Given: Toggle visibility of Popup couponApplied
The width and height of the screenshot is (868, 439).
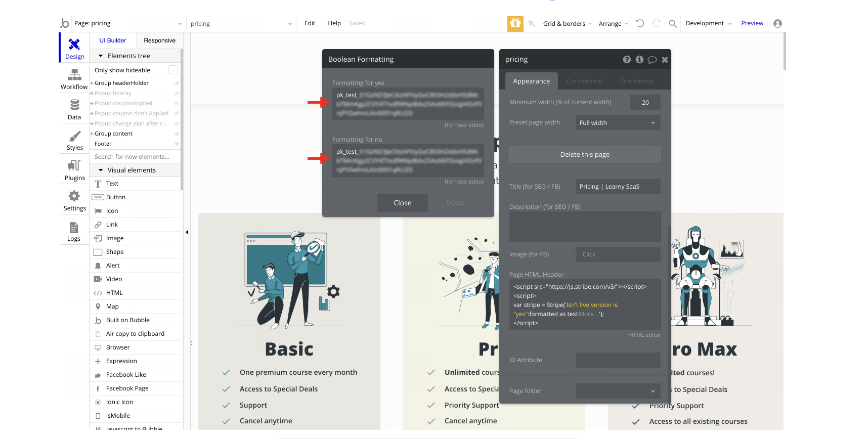Looking at the screenshot, I should click(177, 103).
